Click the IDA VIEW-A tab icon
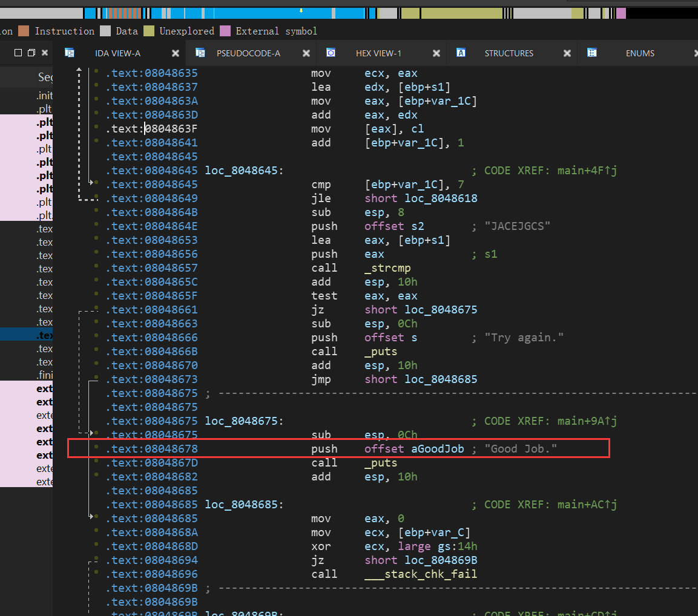This screenshot has height=616, width=698. click(70, 53)
